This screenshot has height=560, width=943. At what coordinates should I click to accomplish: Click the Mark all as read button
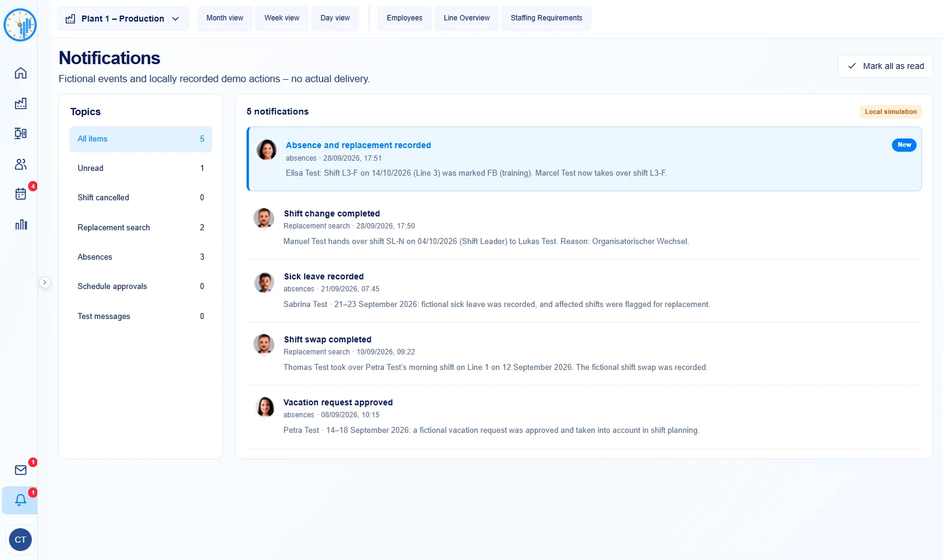(x=885, y=66)
